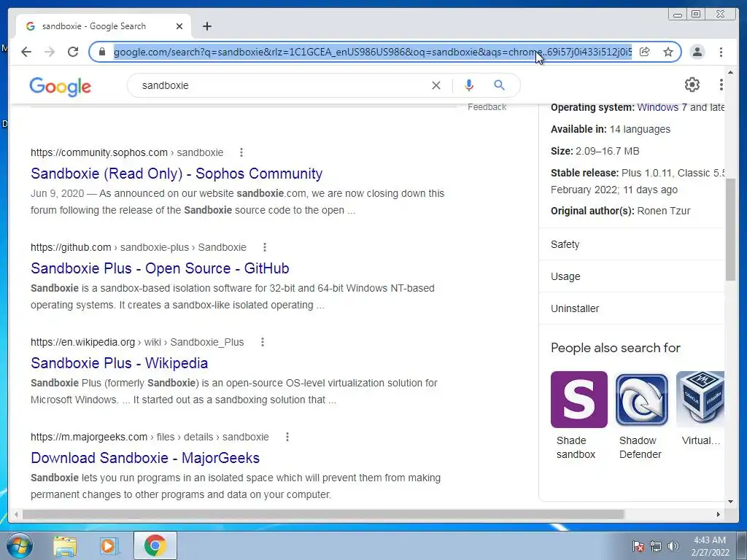This screenshot has height=560, width=747.
Task: Click the page scroll down arrow
Action: [730, 502]
